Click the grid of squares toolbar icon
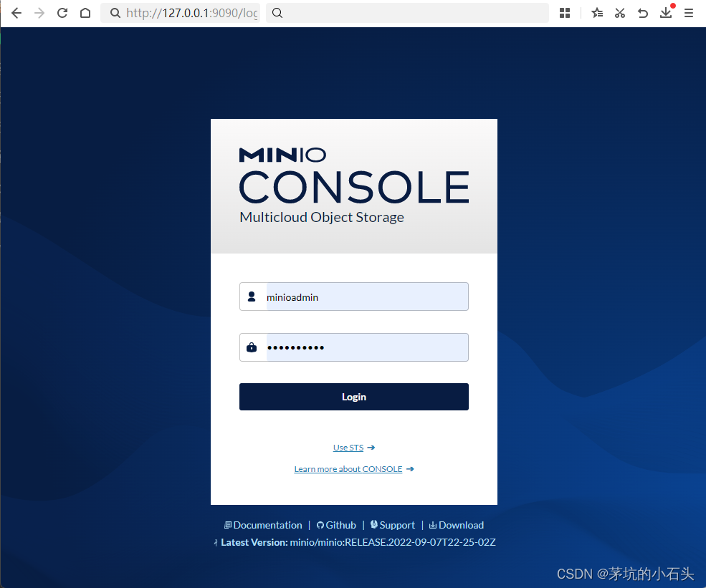This screenshot has width=706, height=588. click(565, 13)
